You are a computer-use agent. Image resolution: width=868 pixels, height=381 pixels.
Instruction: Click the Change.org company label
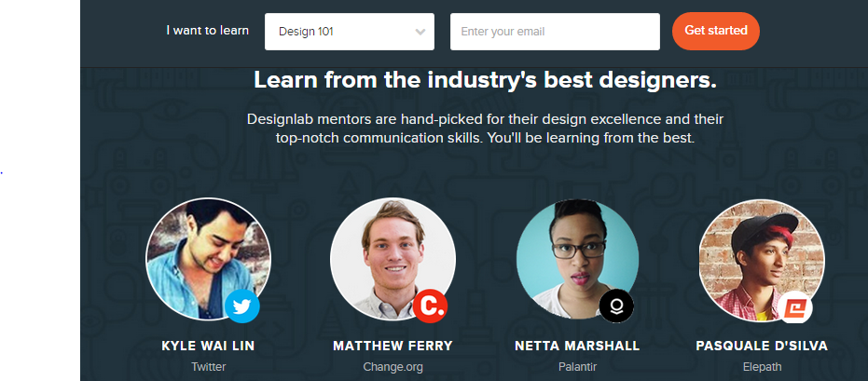393,367
